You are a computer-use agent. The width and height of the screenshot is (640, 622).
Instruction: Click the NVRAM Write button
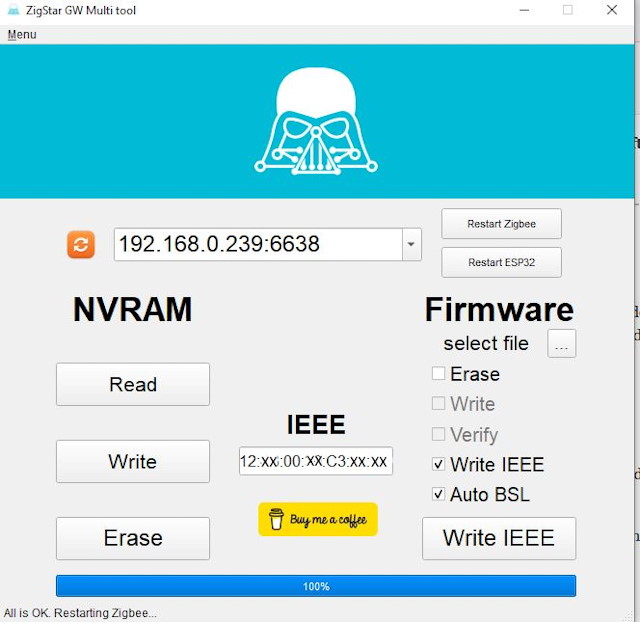(x=133, y=461)
